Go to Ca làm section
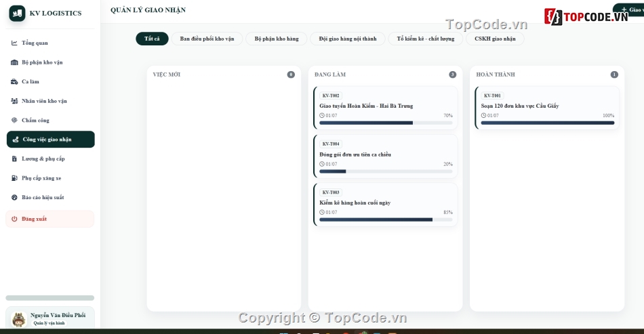The image size is (644, 334). pyautogui.click(x=50, y=82)
